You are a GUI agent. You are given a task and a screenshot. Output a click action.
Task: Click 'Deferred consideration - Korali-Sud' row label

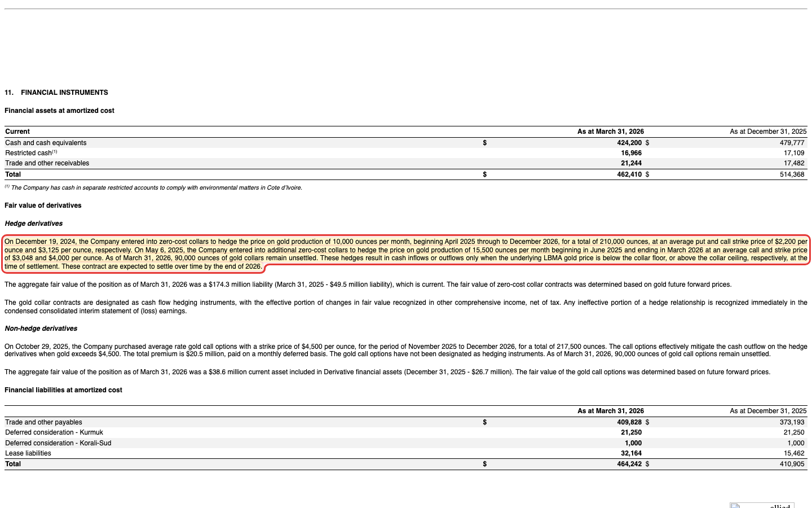coord(58,443)
